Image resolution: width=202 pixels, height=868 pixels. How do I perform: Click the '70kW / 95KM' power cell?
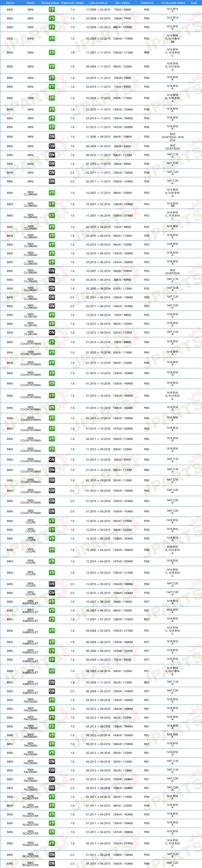pyautogui.click(x=122, y=10)
